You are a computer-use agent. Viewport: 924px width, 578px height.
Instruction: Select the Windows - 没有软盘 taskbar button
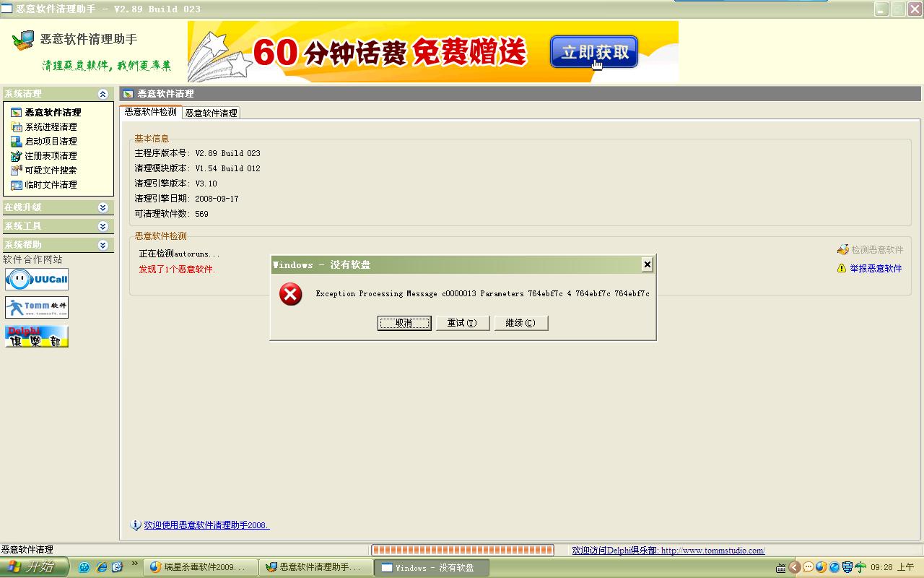coord(432,568)
